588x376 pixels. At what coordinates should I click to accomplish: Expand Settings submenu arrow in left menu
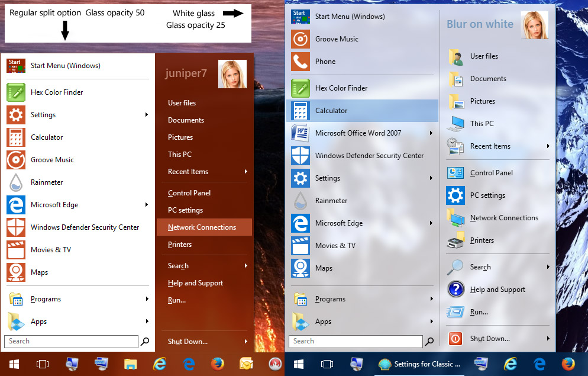pos(147,114)
